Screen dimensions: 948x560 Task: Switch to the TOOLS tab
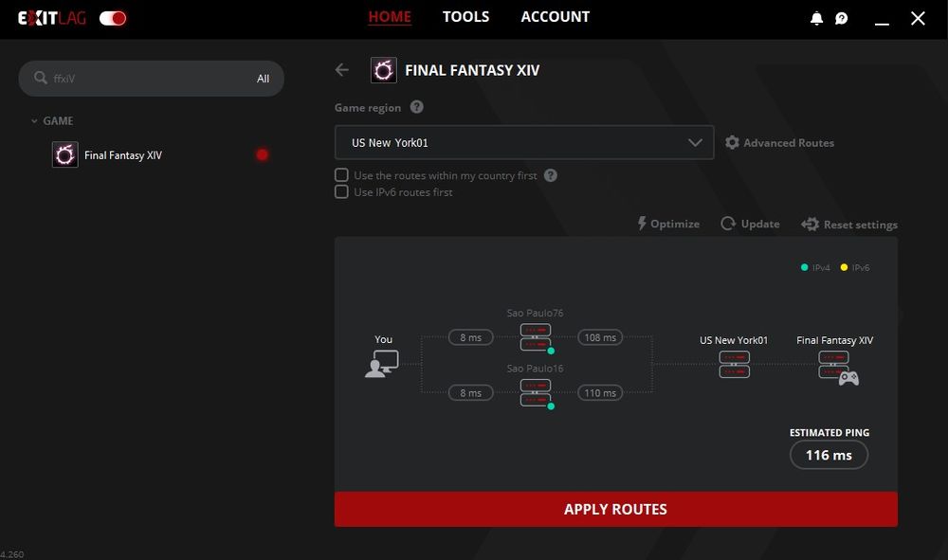point(465,17)
